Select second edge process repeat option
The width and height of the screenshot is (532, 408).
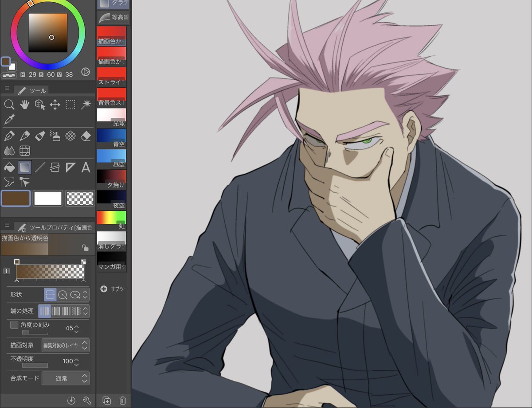[56, 311]
